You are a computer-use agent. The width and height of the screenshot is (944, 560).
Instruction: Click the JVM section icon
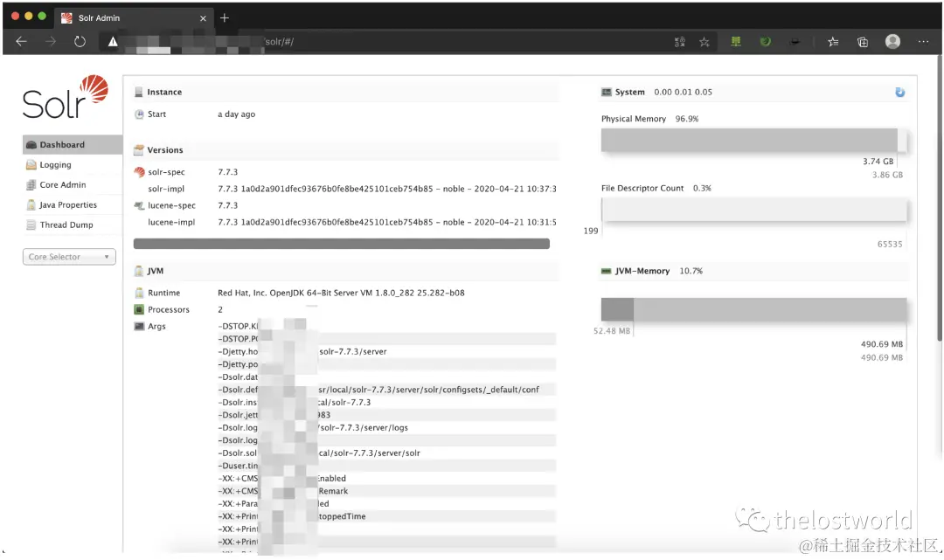click(x=138, y=271)
